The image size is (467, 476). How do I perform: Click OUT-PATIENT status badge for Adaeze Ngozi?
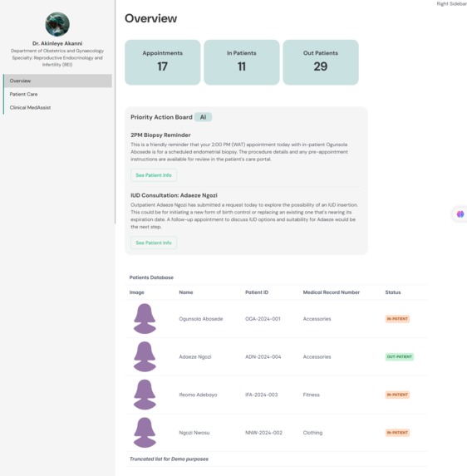400,356
